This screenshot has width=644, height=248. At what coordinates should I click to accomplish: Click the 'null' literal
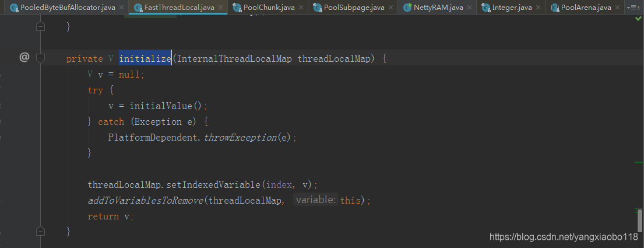point(130,75)
